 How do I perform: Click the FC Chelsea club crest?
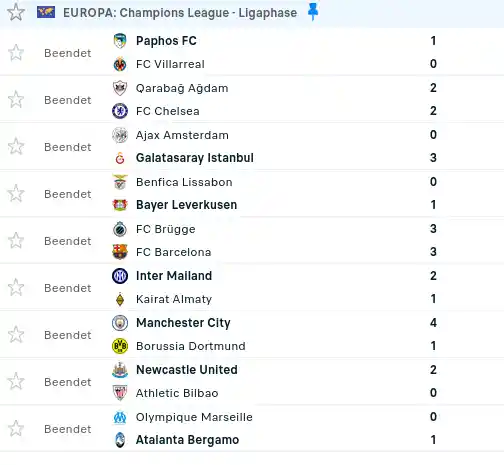[x=120, y=111]
